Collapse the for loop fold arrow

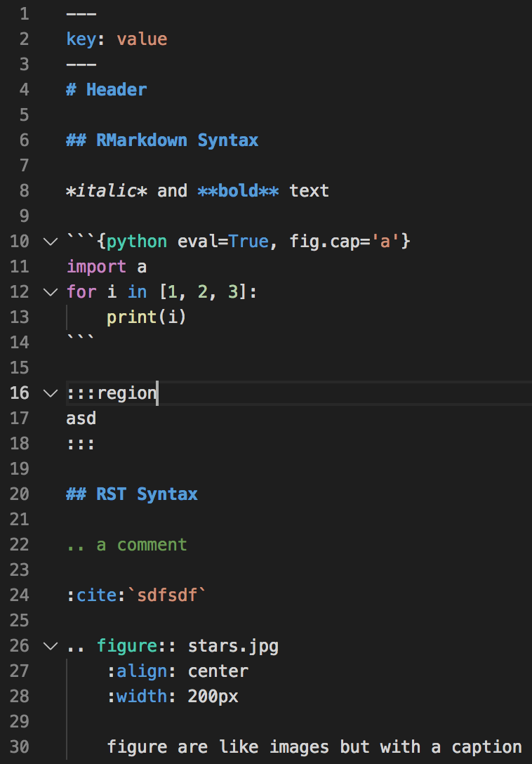point(51,292)
